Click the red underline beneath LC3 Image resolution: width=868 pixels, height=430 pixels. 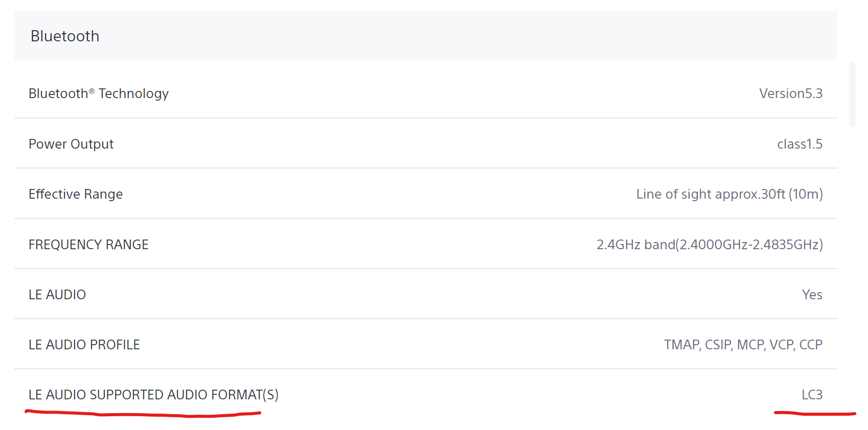(815, 413)
